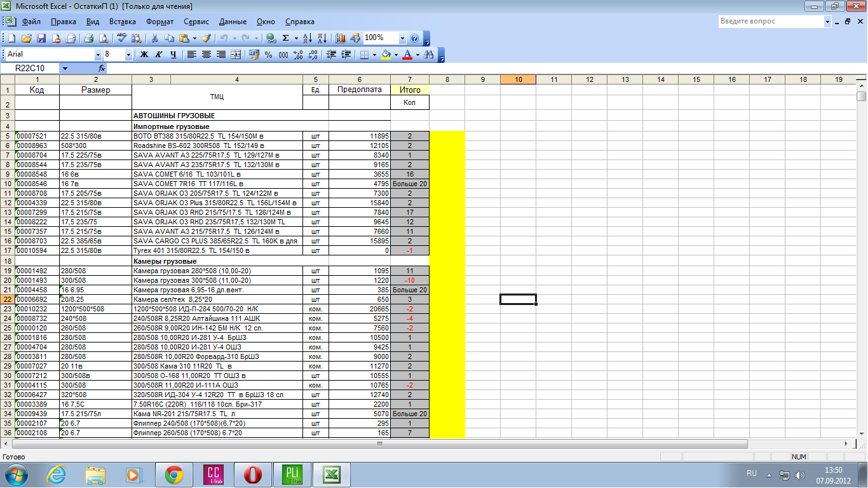Open the AutoSum functions dropdown arrow

pyautogui.click(x=296, y=38)
